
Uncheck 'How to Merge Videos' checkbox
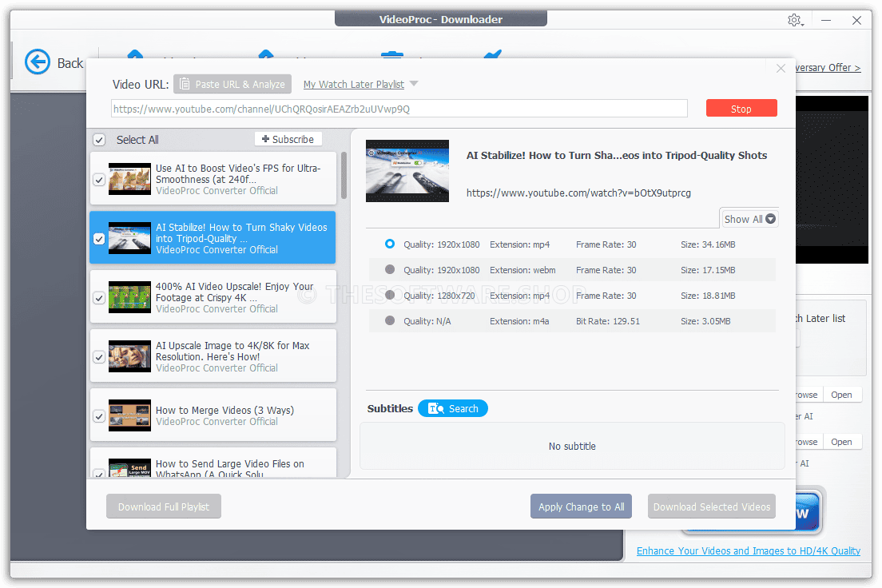click(x=99, y=415)
